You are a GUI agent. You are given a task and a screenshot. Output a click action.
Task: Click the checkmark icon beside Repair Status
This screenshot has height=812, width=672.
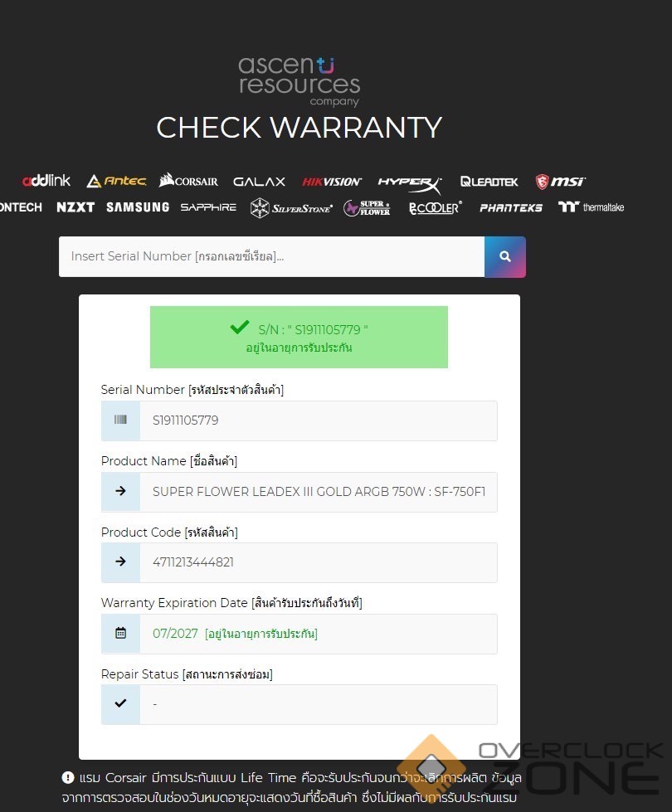click(x=121, y=703)
